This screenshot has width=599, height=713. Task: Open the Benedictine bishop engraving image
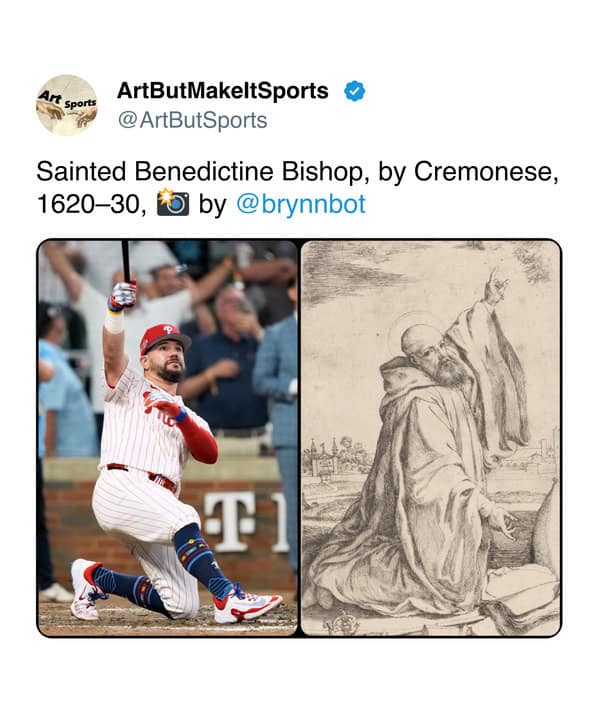[x=431, y=437]
